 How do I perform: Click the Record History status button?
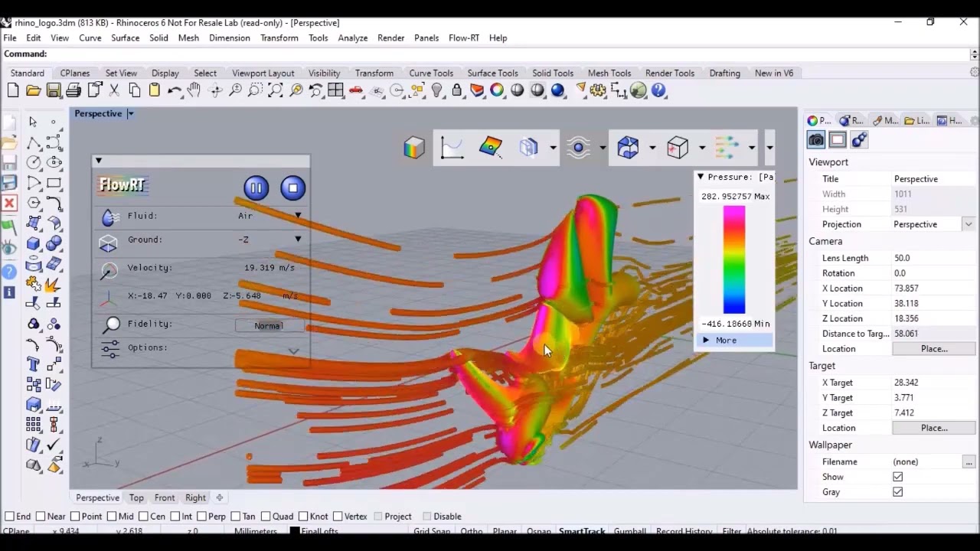tap(684, 531)
